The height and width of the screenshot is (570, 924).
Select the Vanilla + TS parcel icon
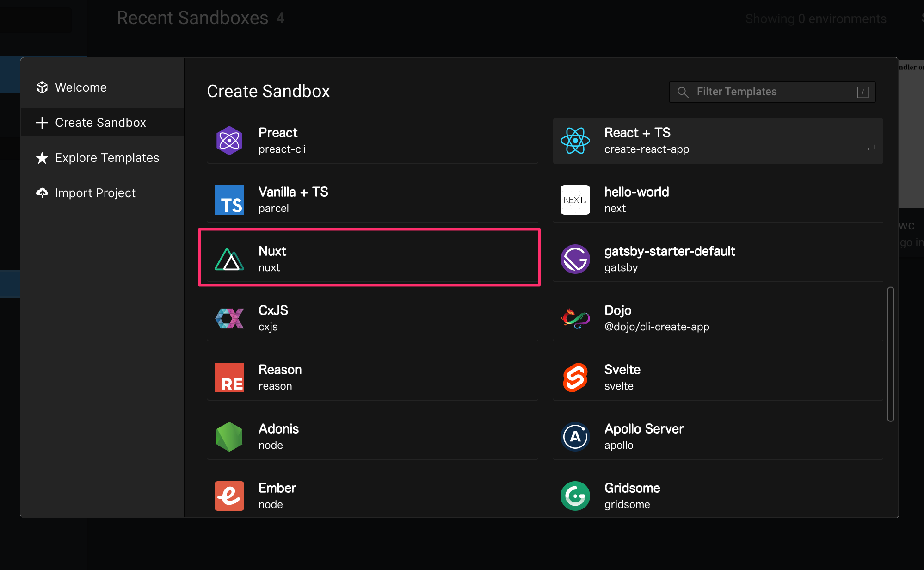click(229, 199)
